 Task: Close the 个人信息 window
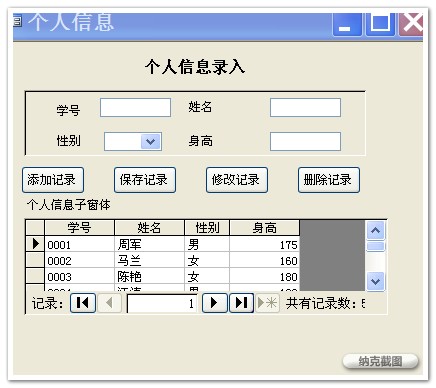click(411, 24)
